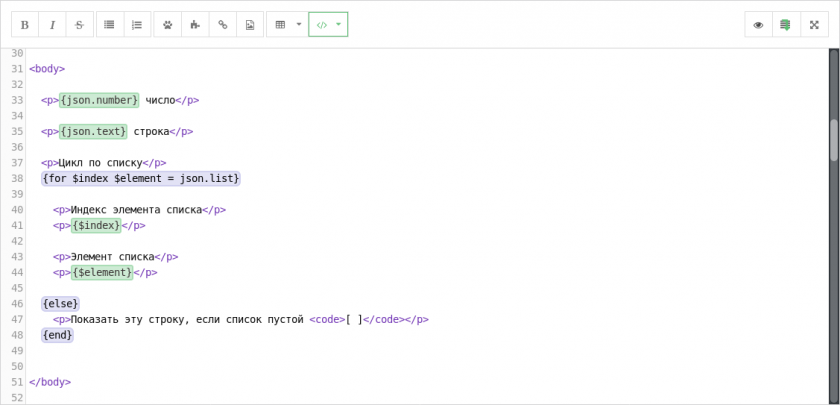Click the <code> opening tag on line 47
This screenshot has width=840, height=405.
[x=327, y=320]
